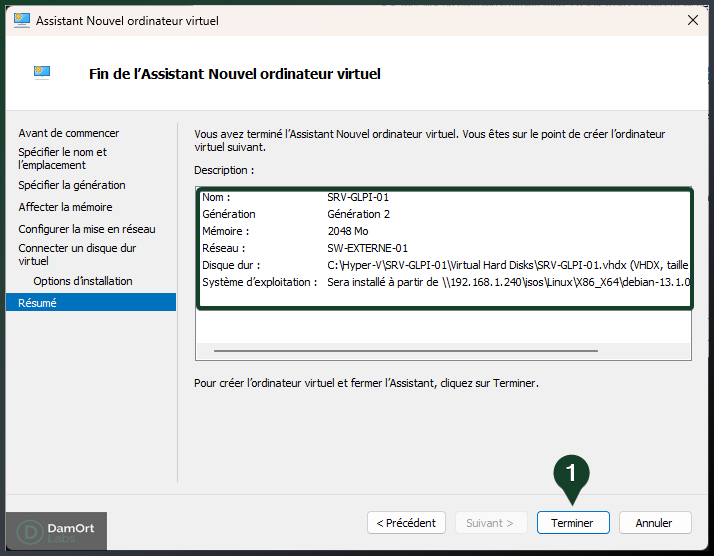Click the Réseau : label
Viewport: 714px width, 556px height.
(x=224, y=248)
